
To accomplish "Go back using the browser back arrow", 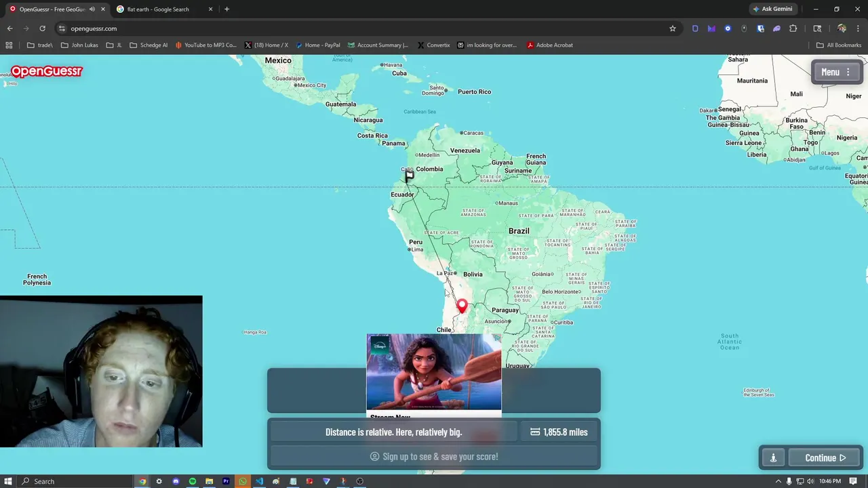I will tap(9, 28).
